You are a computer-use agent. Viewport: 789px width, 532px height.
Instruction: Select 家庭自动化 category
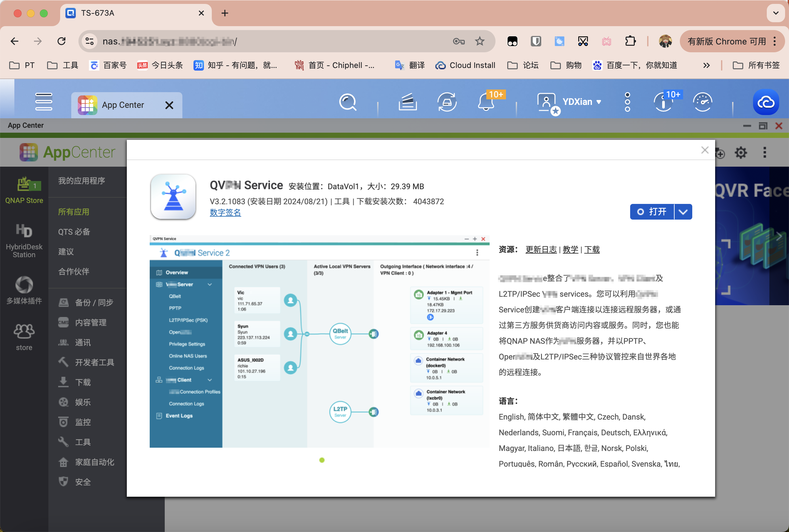click(86, 462)
